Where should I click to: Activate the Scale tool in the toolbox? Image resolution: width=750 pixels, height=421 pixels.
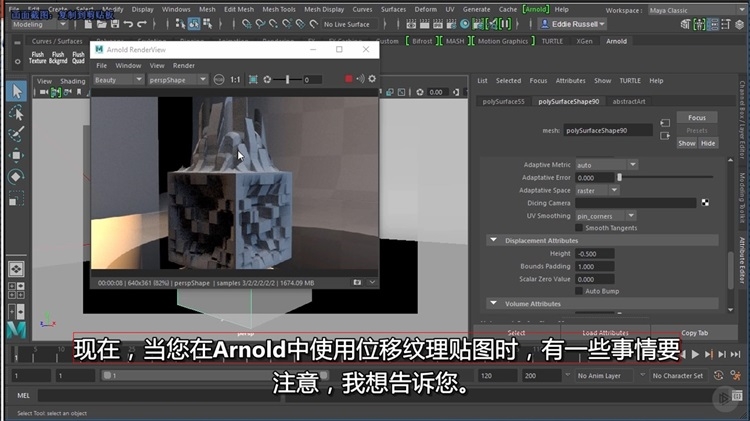[x=16, y=198]
